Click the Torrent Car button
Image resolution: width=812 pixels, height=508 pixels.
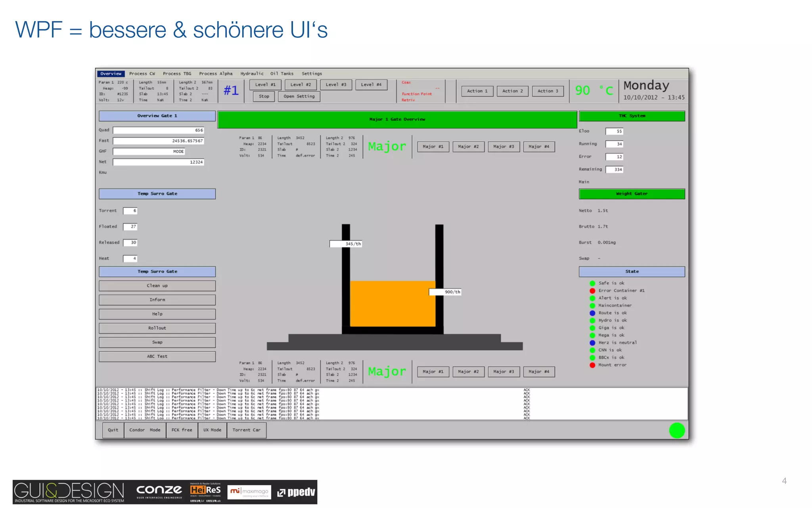246,430
